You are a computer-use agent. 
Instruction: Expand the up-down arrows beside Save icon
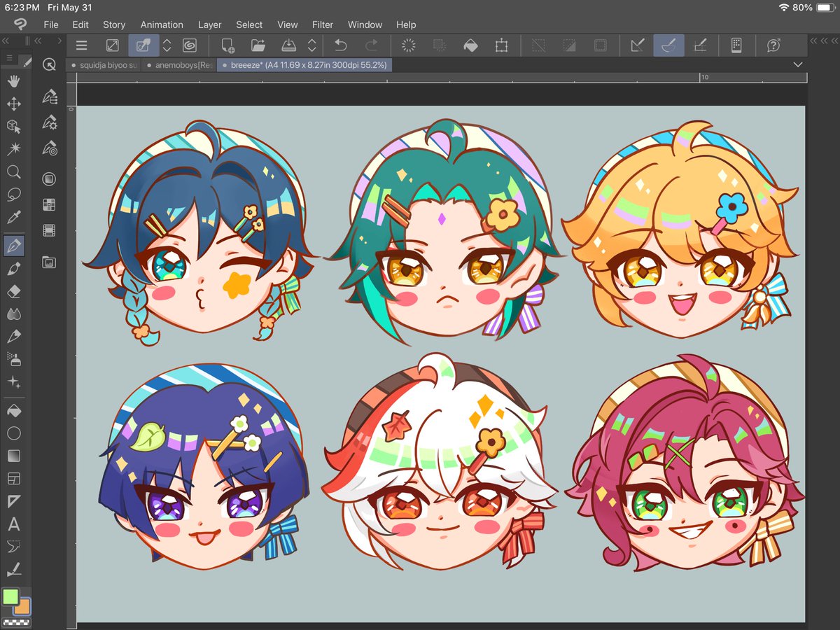pyautogui.click(x=312, y=45)
